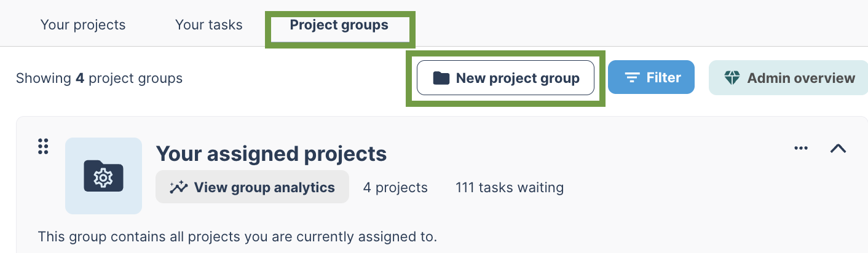Click the 4 projects count
Image resolution: width=868 pixels, height=253 pixels.
tap(395, 187)
